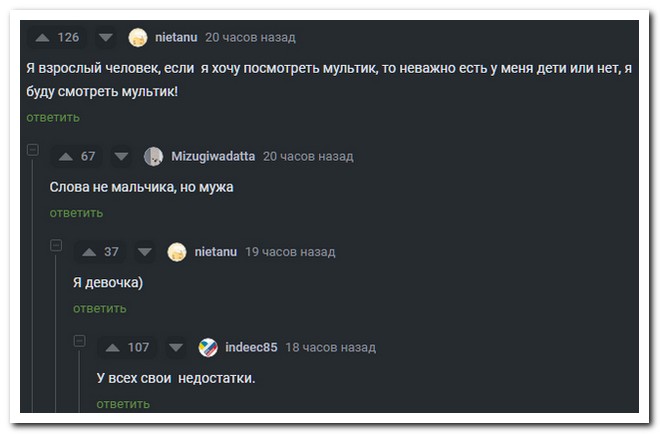Open the '18 часов назад' timestamp link
The height and width of the screenshot is (434, 660).
[331, 347]
